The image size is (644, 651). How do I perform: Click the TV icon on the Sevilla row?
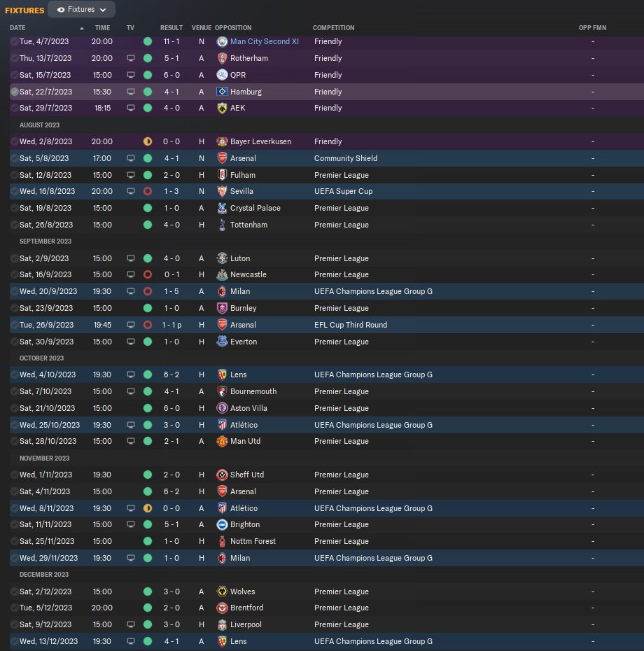pos(131,191)
